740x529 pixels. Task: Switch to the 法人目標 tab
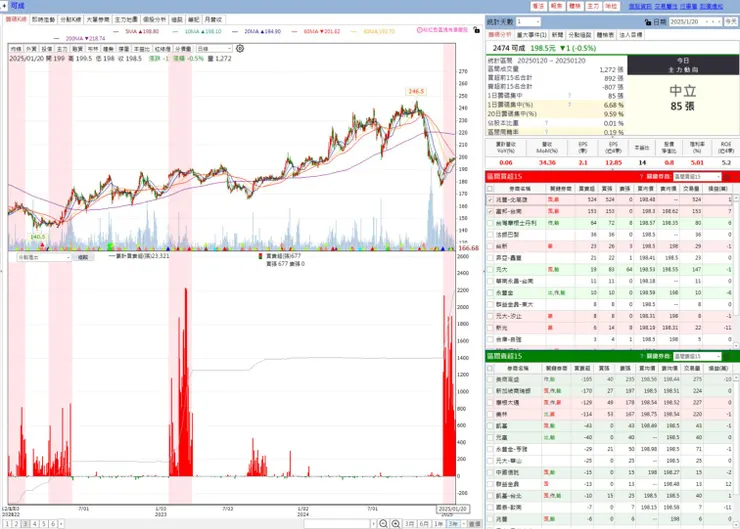coord(631,35)
